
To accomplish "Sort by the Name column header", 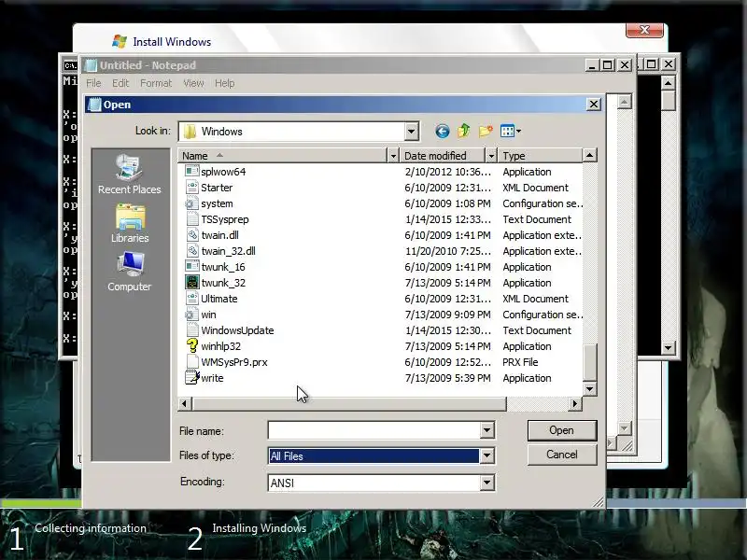I will 283,156.
